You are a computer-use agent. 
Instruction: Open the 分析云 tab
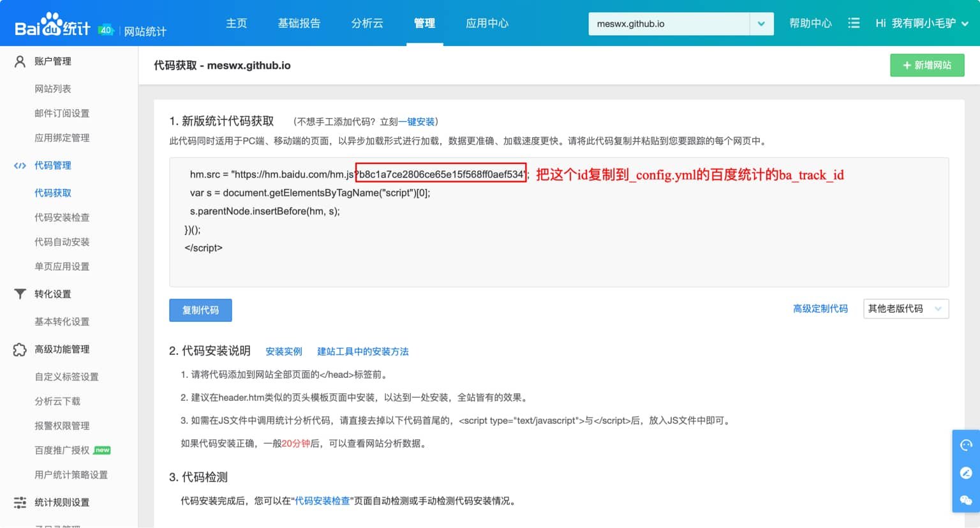click(367, 23)
